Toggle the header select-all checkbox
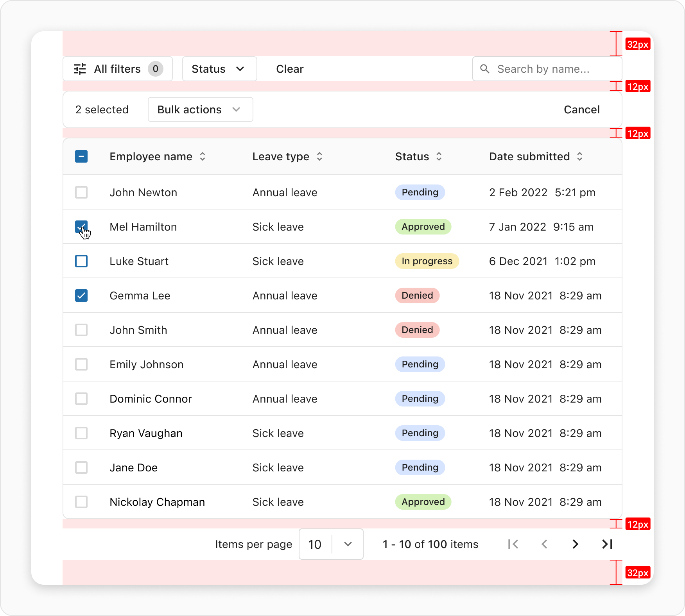 click(81, 156)
